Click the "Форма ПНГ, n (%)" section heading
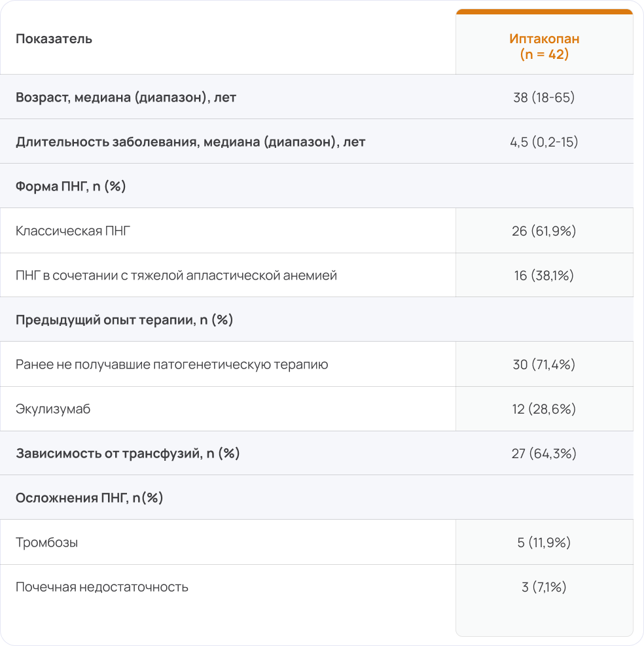Viewport: 644px width, 646px height. (x=71, y=186)
